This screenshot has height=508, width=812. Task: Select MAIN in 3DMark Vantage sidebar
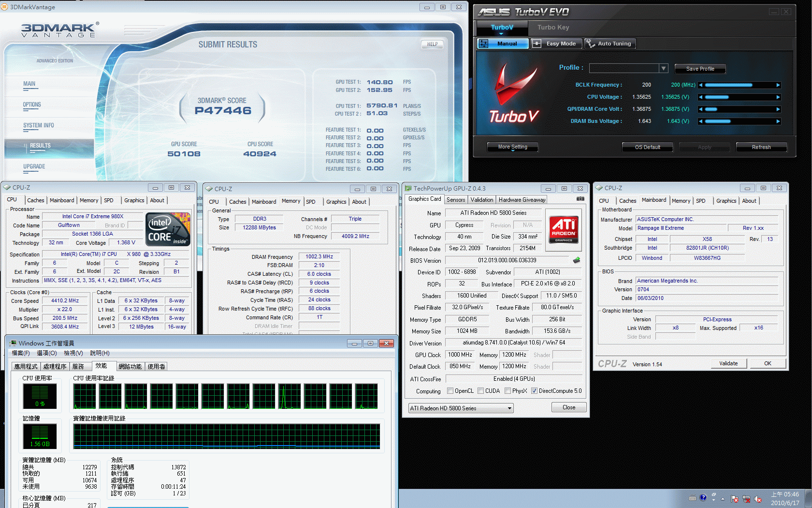tap(29, 84)
